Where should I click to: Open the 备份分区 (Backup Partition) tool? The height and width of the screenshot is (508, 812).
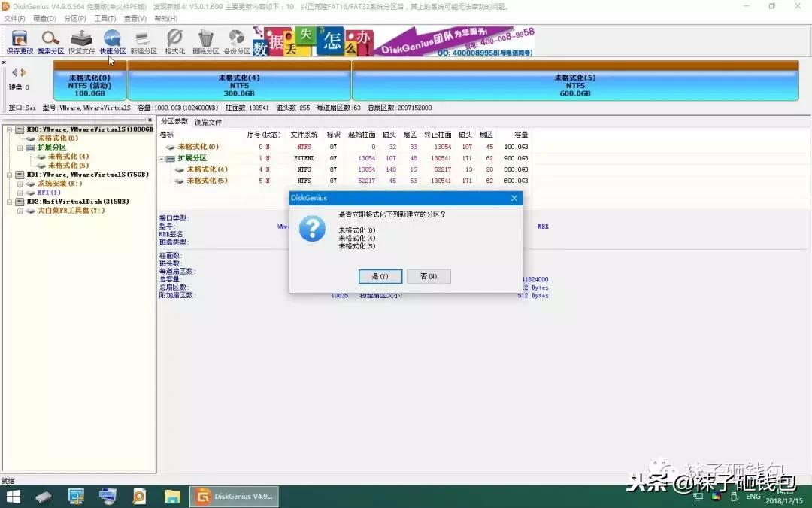point(235,41)
